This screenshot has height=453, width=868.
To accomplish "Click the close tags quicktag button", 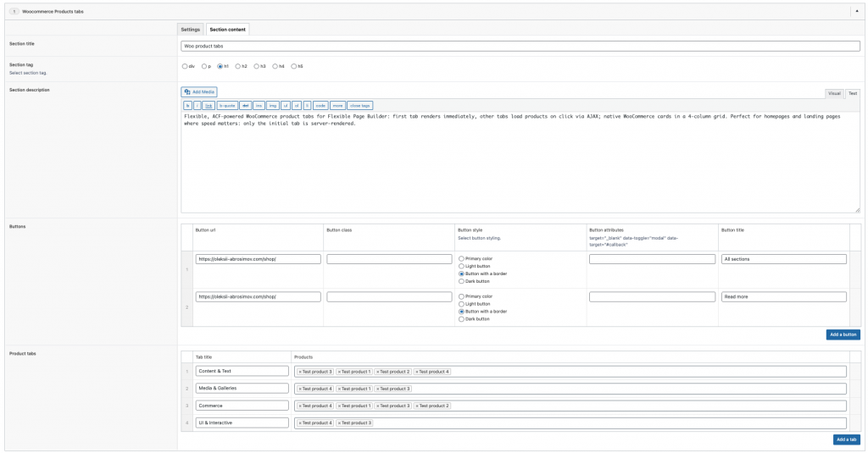I will tap(359, 106).
